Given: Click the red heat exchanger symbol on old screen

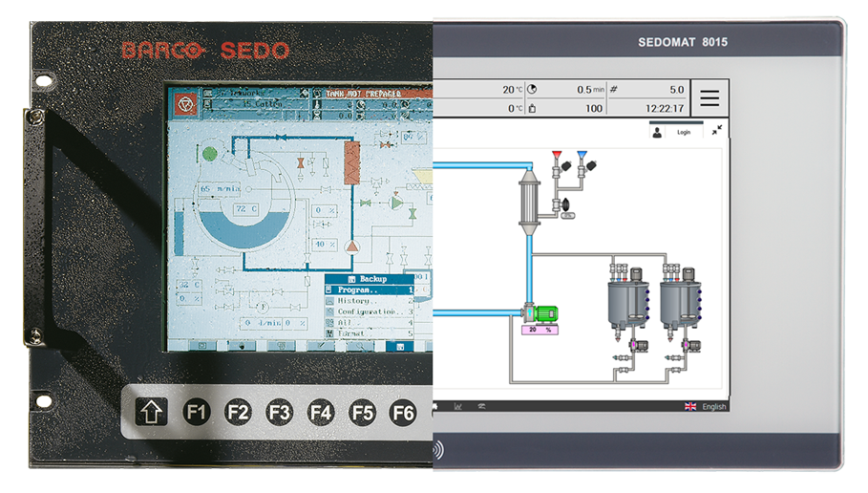Looking at the screenshot, I should click(x=352, y=162).
